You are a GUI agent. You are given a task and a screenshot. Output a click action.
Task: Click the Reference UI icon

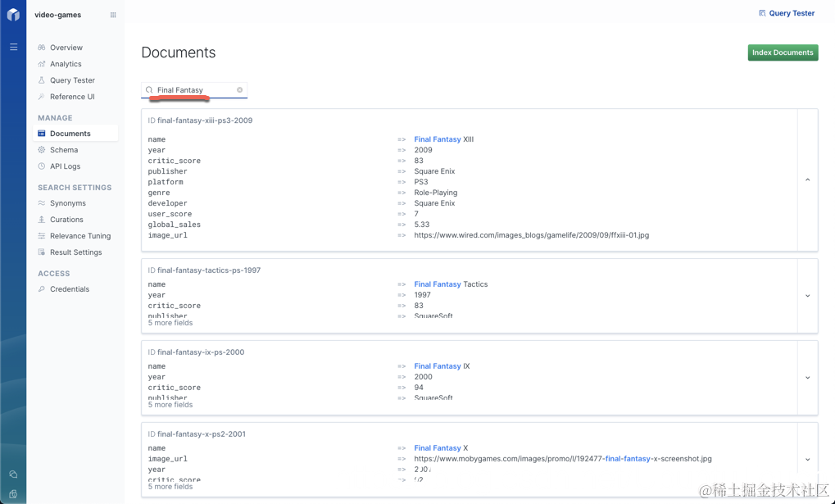pyautogui.click(x=42, y=97)
